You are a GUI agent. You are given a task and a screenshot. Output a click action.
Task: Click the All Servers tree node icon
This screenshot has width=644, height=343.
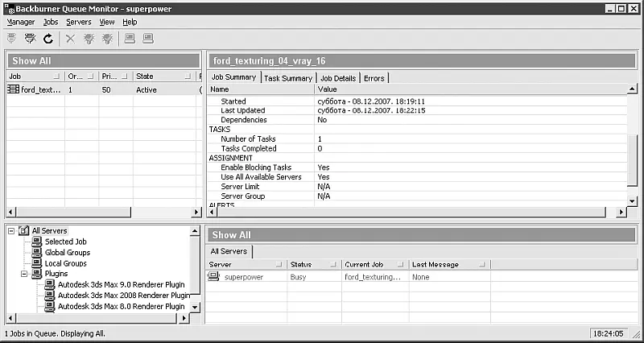[x=24, y=231]
